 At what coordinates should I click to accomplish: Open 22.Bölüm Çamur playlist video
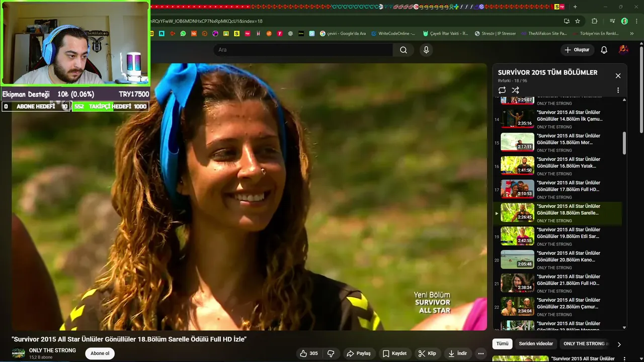pos(557,307)
